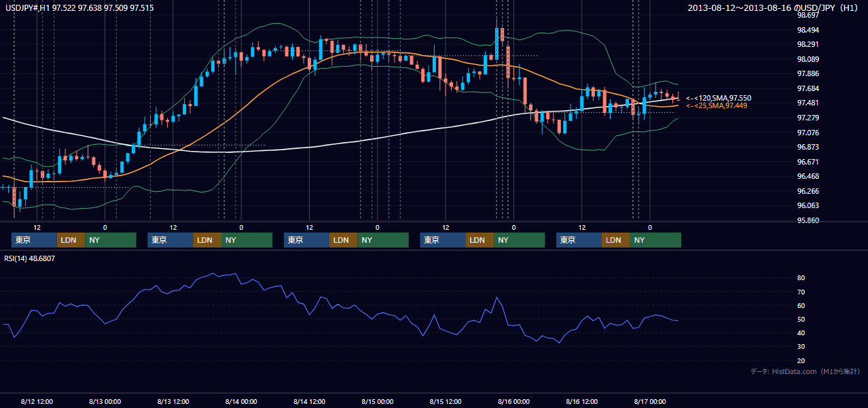Screen dimensions: 868x408
Task: Click the last NY session block (8/16)
Action: click(x=655, y=240)
